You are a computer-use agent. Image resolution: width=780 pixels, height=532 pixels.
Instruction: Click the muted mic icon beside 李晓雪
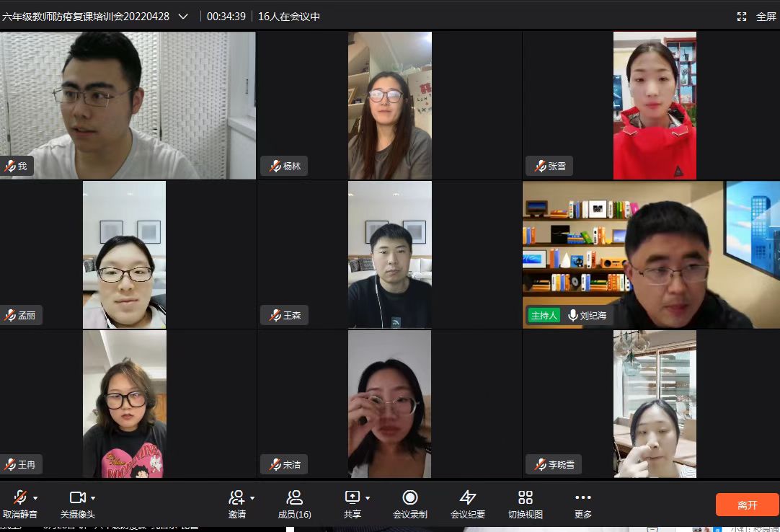[540, 465]
